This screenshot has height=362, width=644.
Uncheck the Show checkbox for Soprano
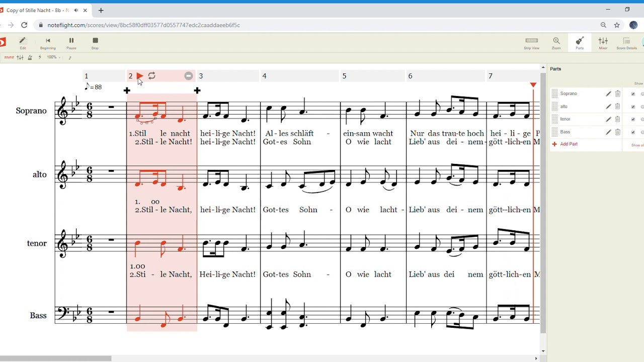tap(633, 94)
